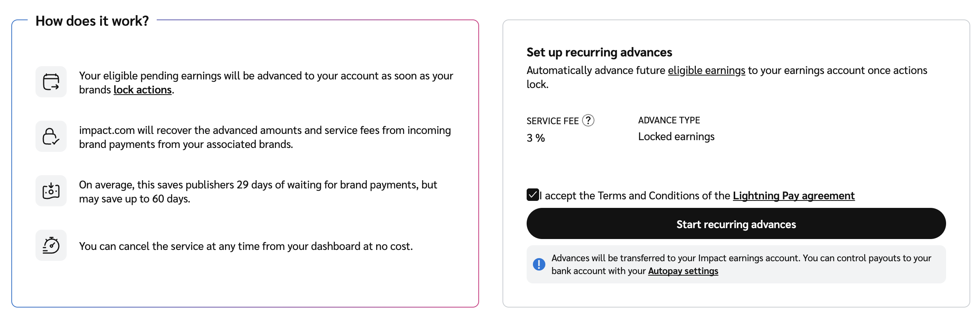Viewport: 980px width, 320px height.
Task: Go to Autopay settings link
Action: (x=683, y=271)
